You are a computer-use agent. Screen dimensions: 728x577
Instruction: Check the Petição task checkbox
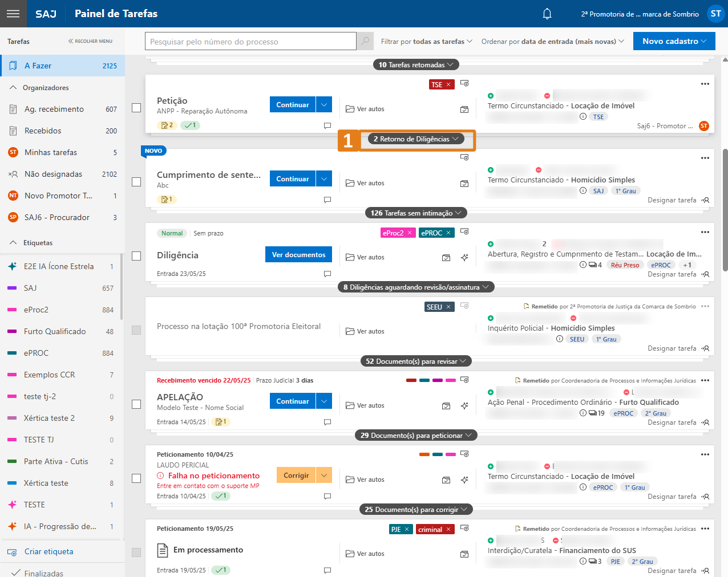[x=136, y=108]
